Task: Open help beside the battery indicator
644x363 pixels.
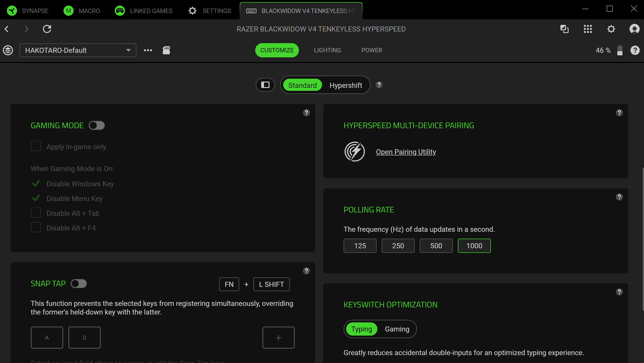Action: [635, 50]
